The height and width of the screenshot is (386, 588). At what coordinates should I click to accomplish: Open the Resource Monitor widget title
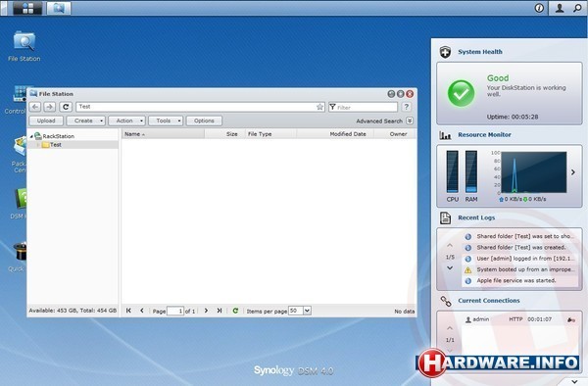tap(484, 134)
